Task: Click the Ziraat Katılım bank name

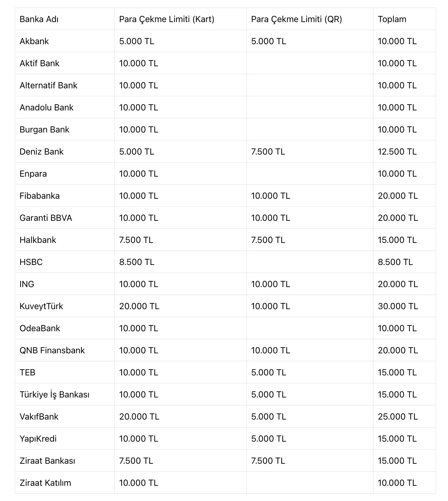Action: click(45, 483)
